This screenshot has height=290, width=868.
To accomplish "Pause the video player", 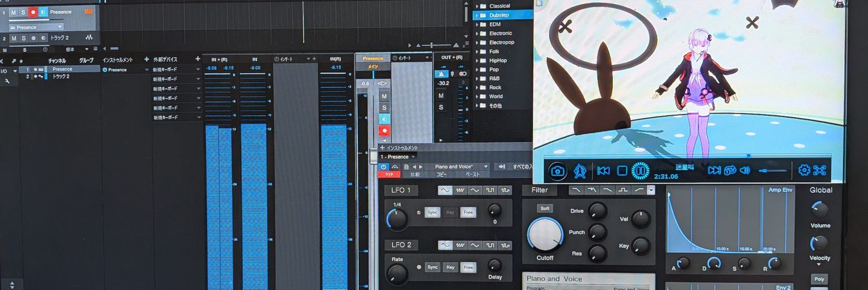I will pyautogui.click(x=640, y=171).
